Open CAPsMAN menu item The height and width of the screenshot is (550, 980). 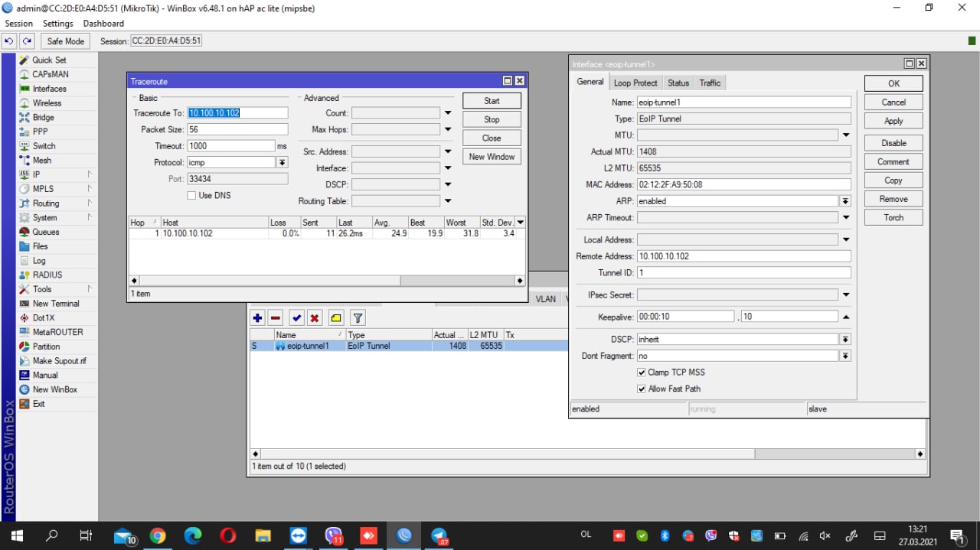coord(51,74)
